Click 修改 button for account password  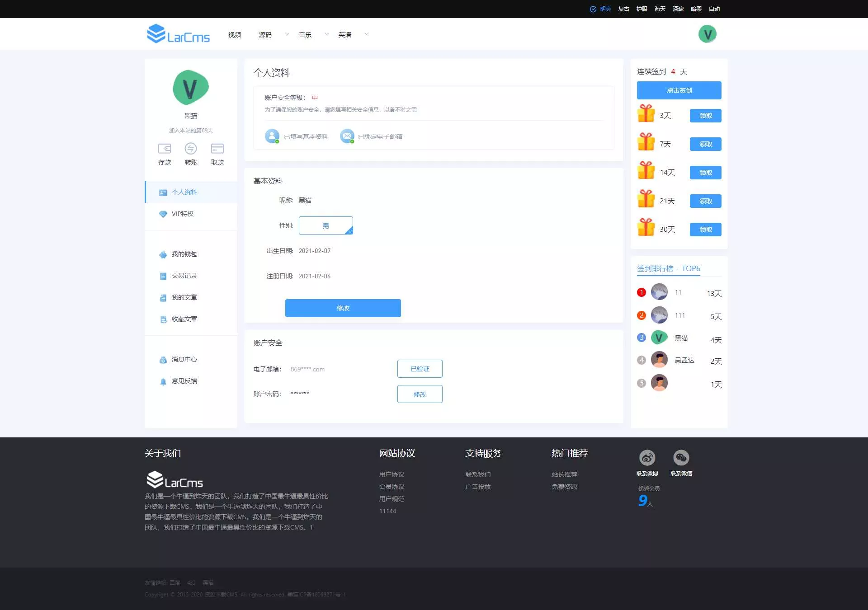click(x=420, y=394)
